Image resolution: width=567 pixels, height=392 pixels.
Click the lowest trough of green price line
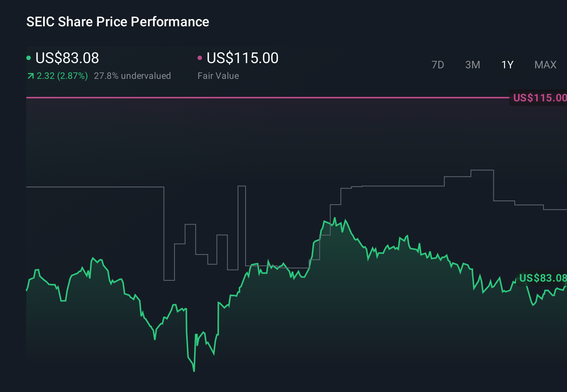pyautogui.click(x=194, y=371)
